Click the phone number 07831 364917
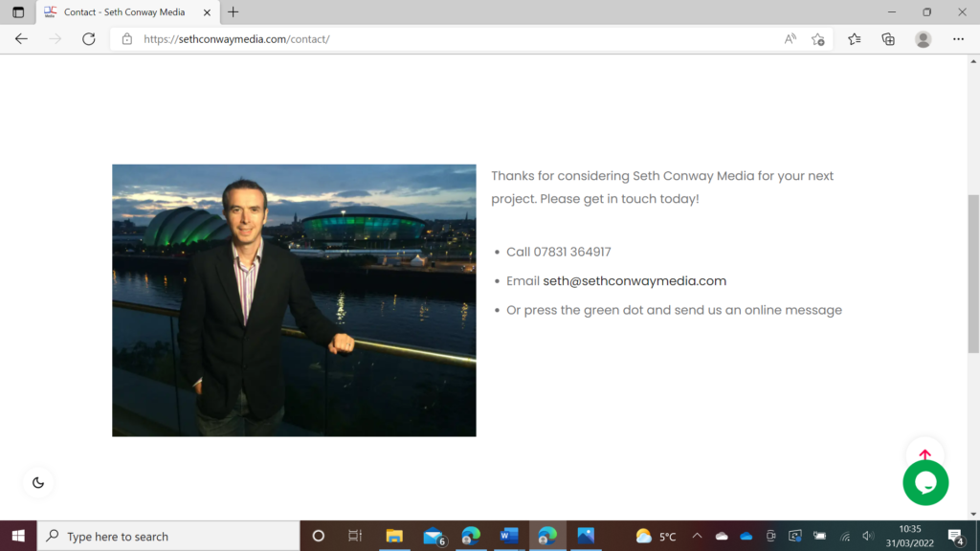 [x=572, y=252]
